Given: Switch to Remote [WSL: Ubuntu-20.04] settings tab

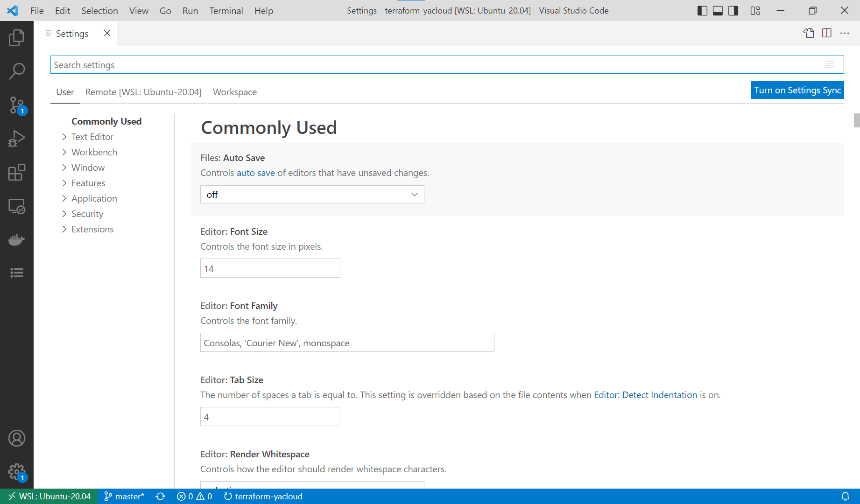Looking at the screenshot, I should click(x=143, y=92).
